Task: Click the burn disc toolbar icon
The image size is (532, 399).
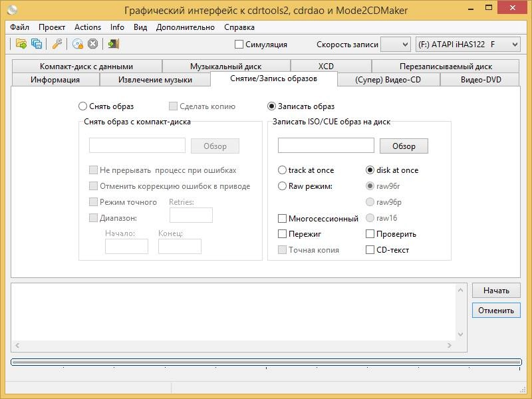Action: point(78,44)
